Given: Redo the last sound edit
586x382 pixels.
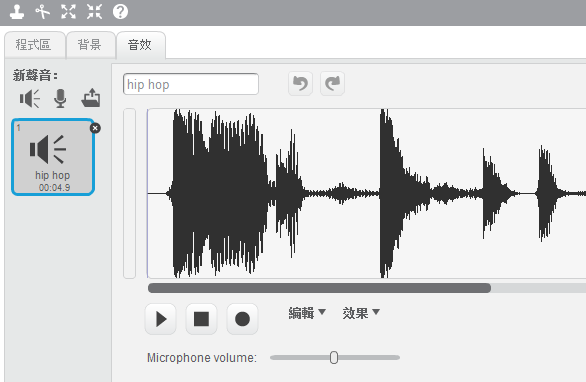Looking at the screenshot, I should click(x=333, y=84).
